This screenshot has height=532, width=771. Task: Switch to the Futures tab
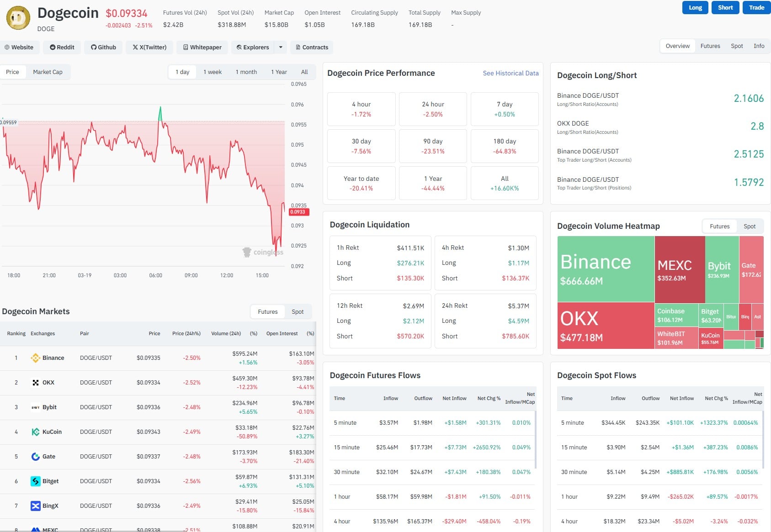tap(710, 46)
